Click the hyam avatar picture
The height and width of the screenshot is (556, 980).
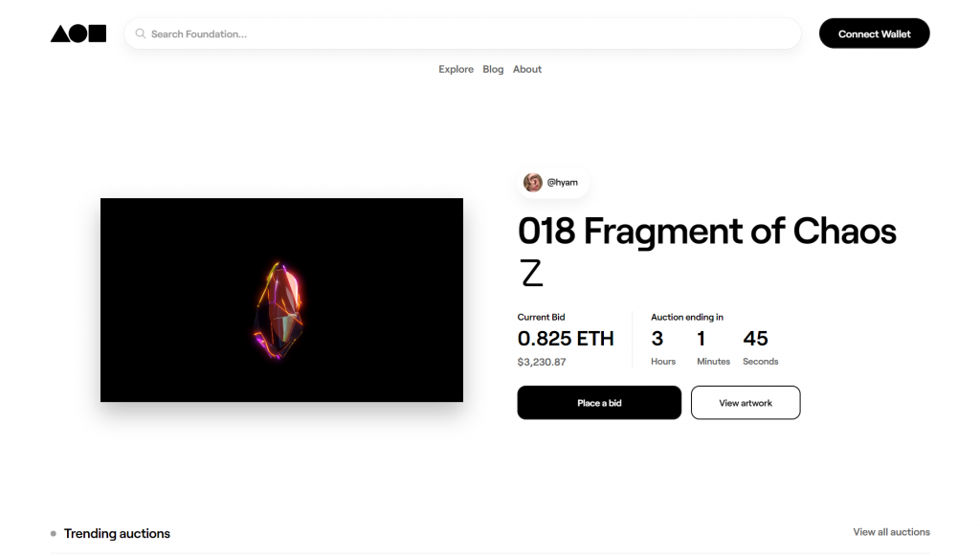pyautogui.click(x=532, y=183)
